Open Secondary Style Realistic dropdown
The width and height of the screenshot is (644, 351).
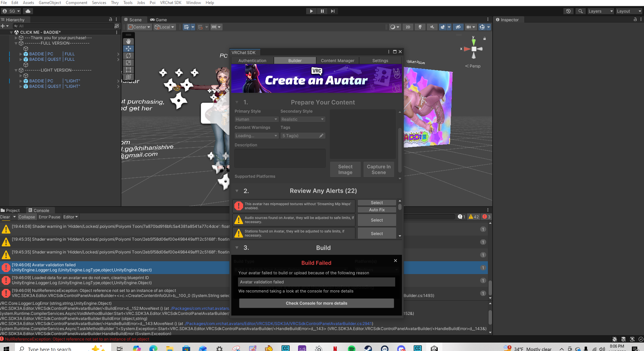[x=302, y=119]
